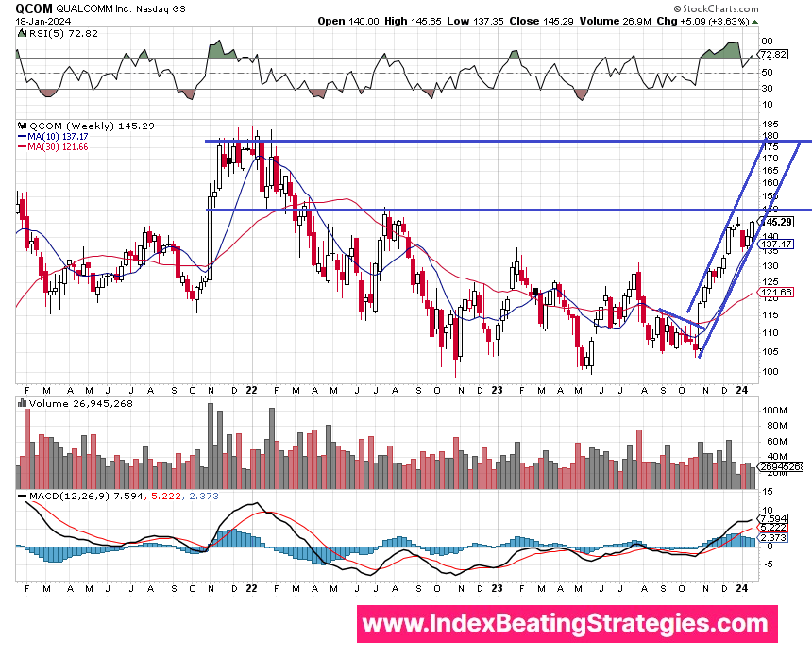
Task: Click the Nasdaq GS exchange label
Action: click(161, 8)
